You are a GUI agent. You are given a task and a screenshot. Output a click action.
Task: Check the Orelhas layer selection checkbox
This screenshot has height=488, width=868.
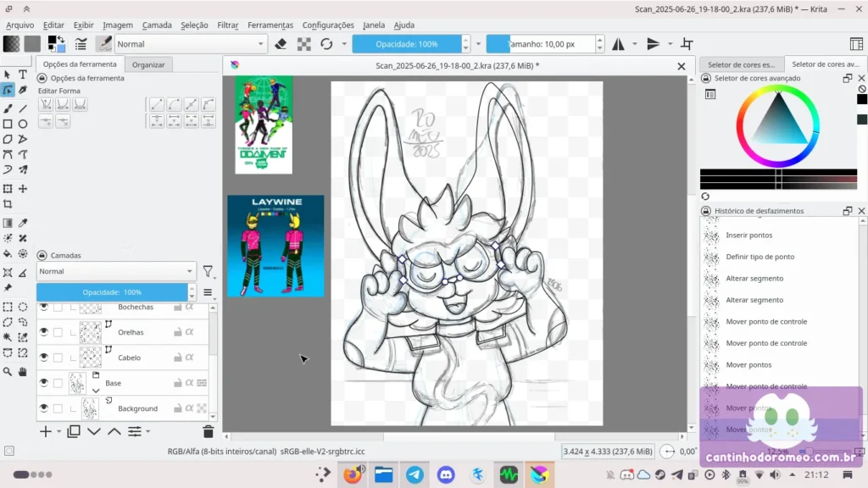(x=58, y=332)
